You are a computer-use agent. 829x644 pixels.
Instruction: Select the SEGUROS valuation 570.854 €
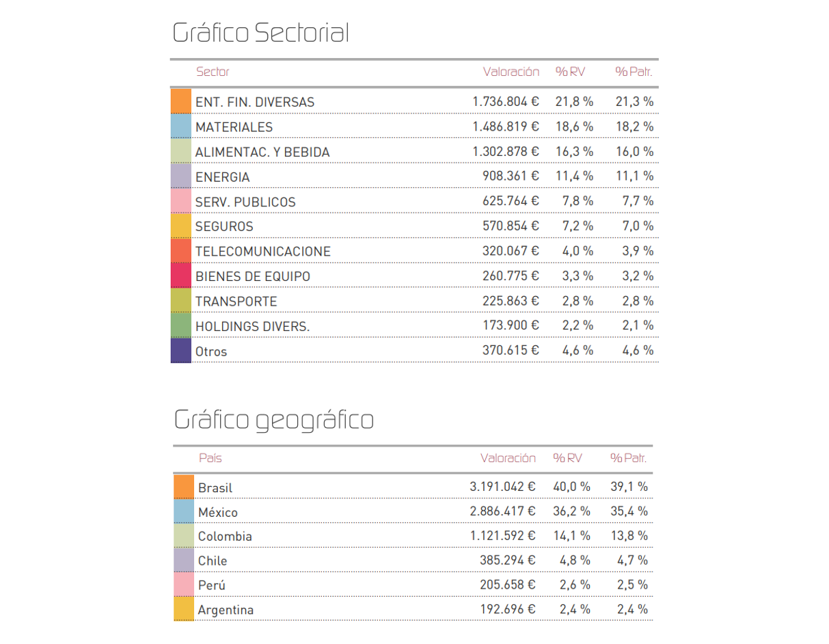tap(511, 226)
